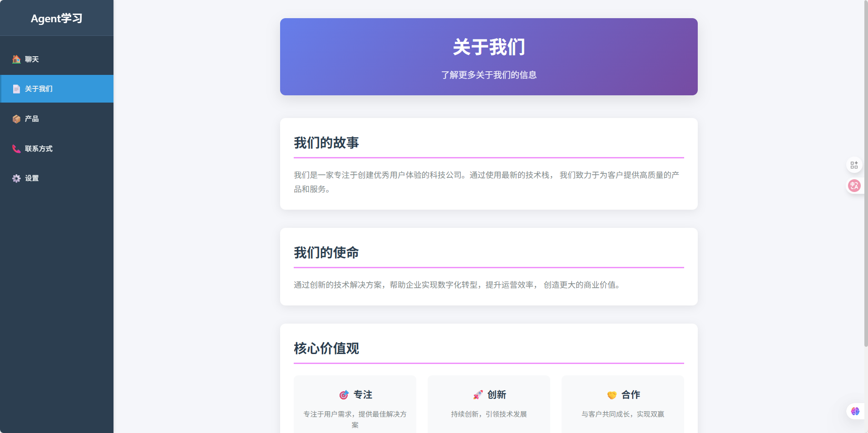
Task: Click the subtitle 了解更多关于我们的信息
Action: point(489,75)
